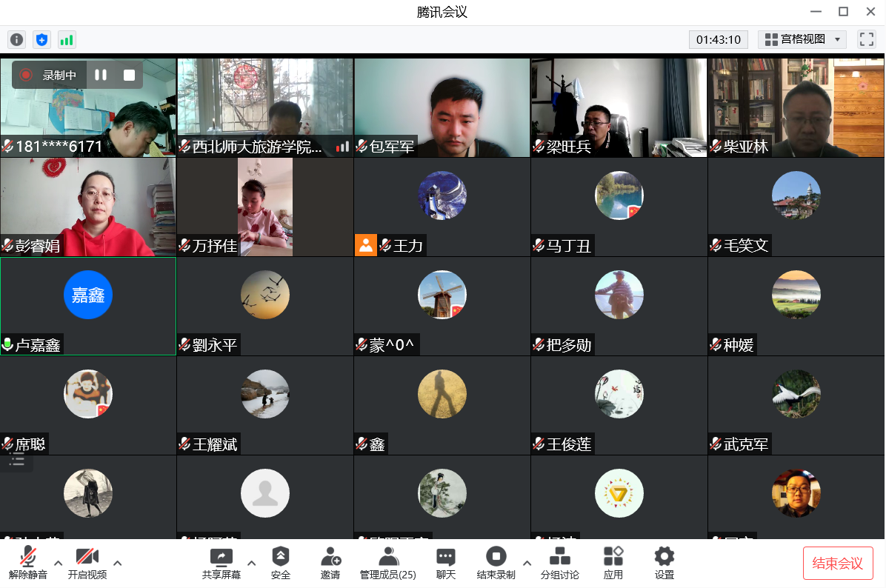Open 分组讨论 breakout rooms
This screenshot has height=588, width=886.
coord(559,563)
